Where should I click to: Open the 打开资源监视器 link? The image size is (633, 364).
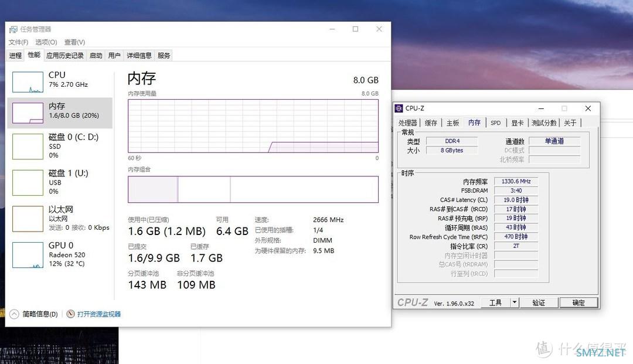pyautogui.click(x=99, y=314)
